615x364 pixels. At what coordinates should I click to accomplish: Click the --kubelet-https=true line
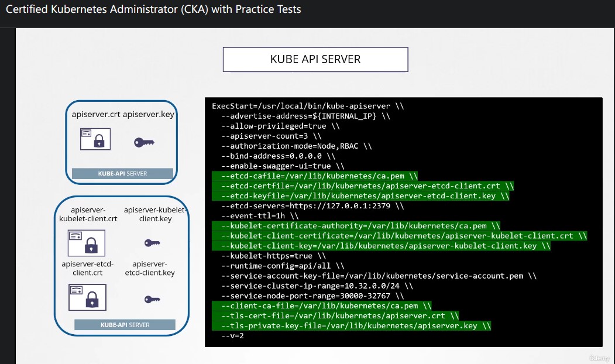(274, 256)
